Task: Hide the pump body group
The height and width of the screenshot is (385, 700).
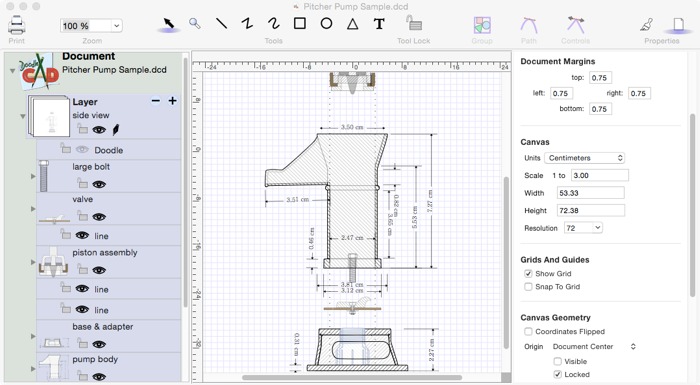Action: pos(99,377)
